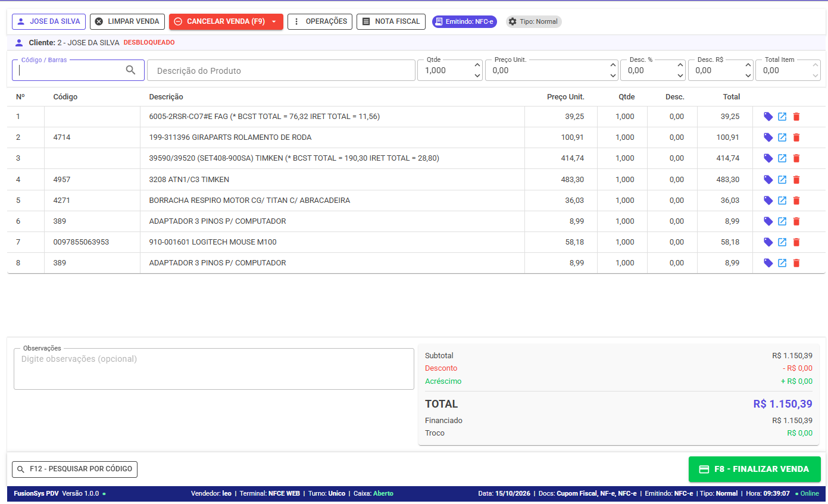This screenshot has width=828, height=504.
Task: Open the Cancelar Venda dropdown arrow
Action: click(274, 21)
